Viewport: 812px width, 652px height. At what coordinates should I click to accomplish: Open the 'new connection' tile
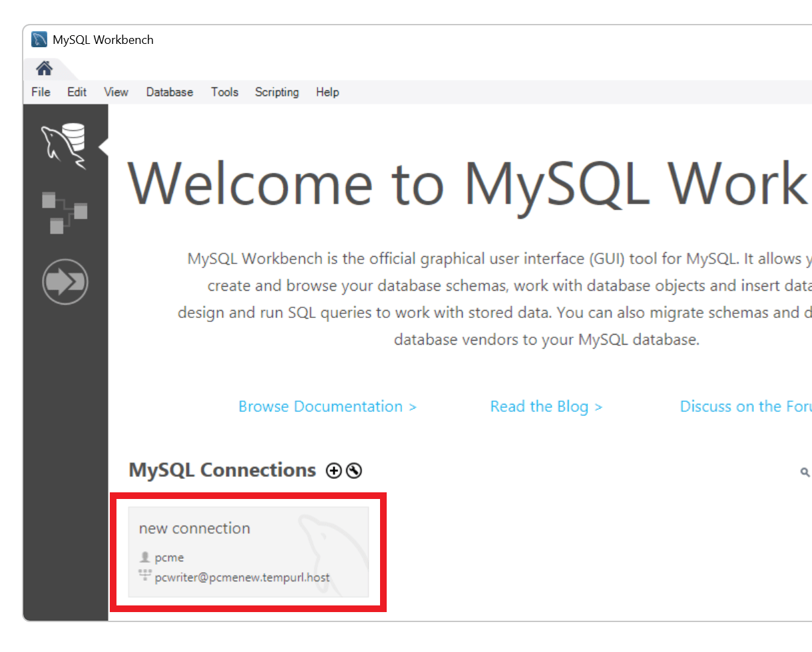pos(248,552)
